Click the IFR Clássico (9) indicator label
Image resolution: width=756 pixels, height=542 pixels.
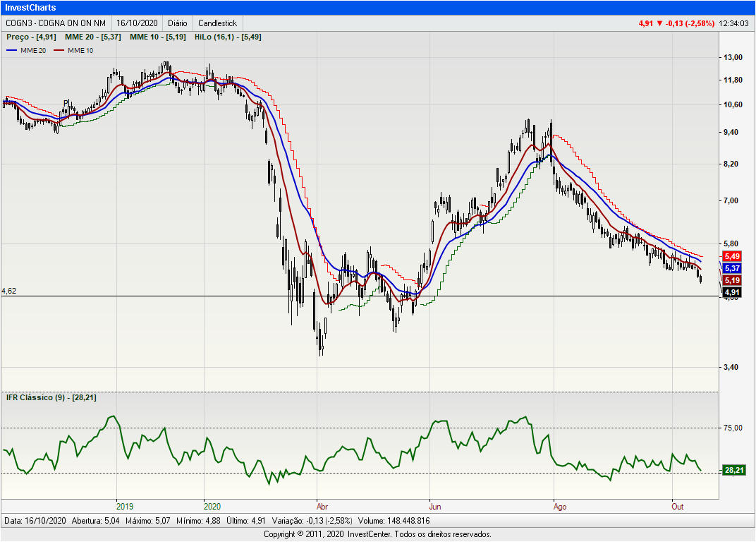pos(51,397)
